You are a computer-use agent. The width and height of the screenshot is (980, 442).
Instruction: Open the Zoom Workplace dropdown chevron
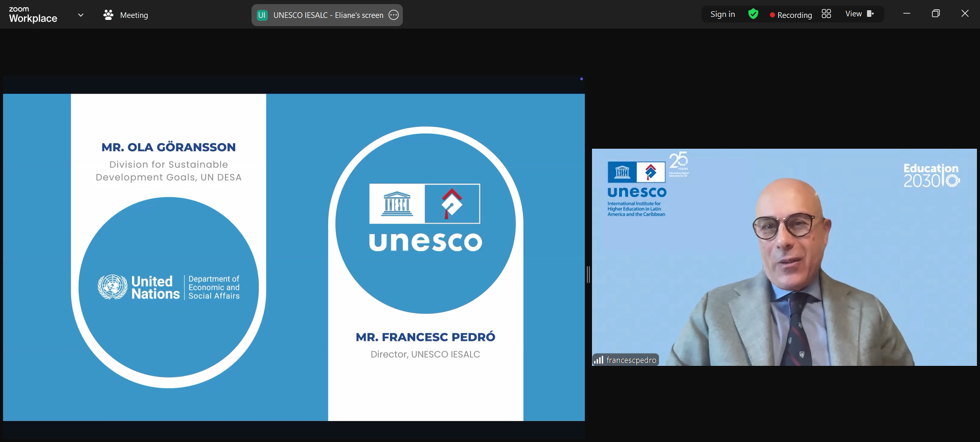tap(81, 15)
